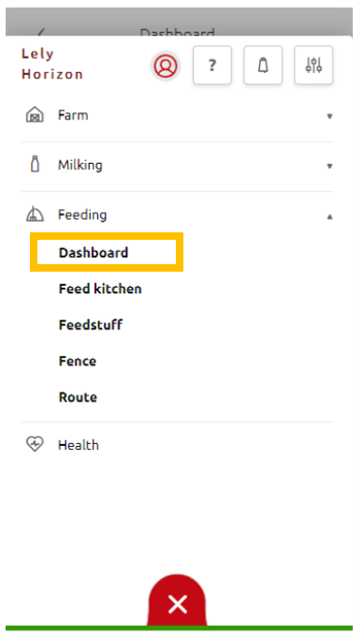Click the help question mark button
The image size is (364, 638).
click(212, 65)
